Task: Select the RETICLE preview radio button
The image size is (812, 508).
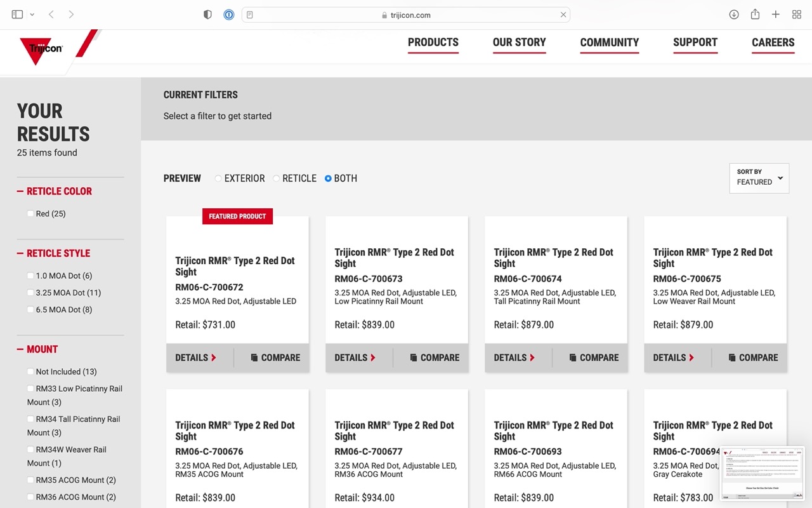Action: coord(277,178)
